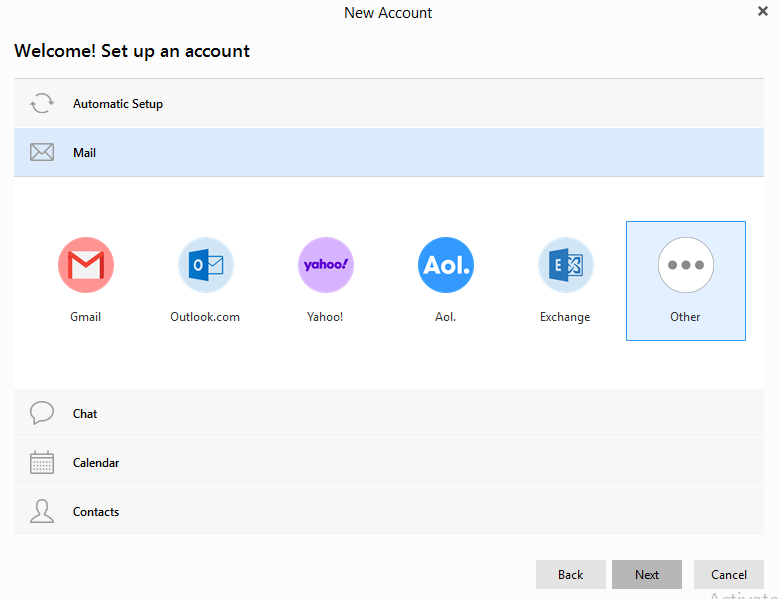Click the Mail envelope icon
Viewport: 779px width, 599px height.
coord(42,153)
